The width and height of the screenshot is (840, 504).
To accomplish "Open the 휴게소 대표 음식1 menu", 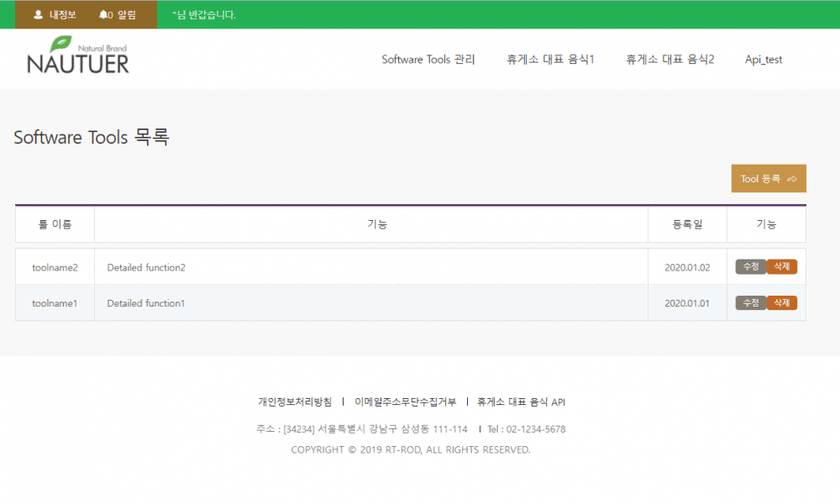I will coord(550,60).
